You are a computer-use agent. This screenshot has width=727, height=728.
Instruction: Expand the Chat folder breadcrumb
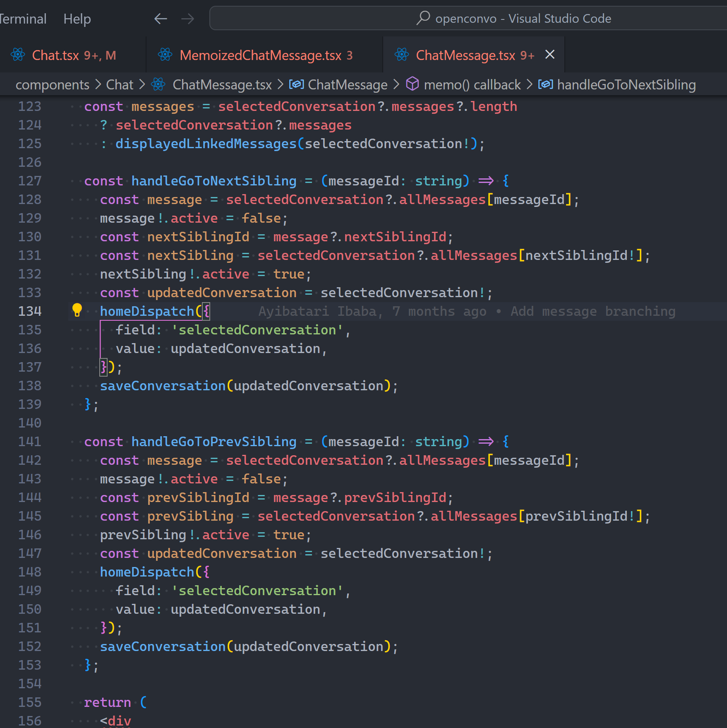coord(120,85)
